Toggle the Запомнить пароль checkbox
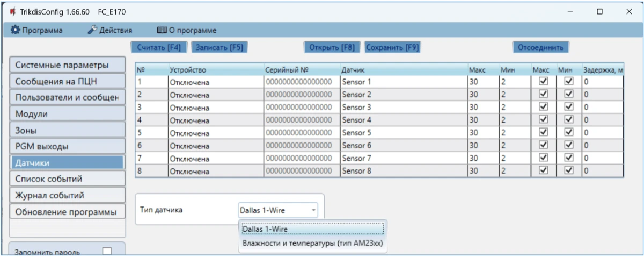 pyautogui.click(x=107, y=251)
